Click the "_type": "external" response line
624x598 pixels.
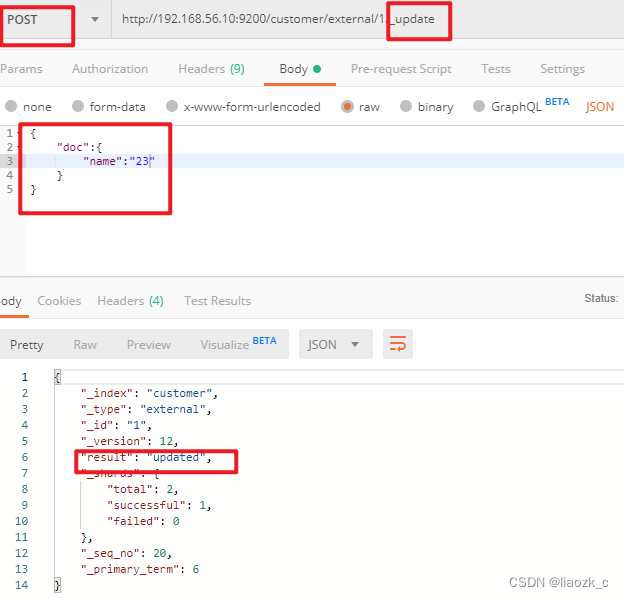(146, 409)
